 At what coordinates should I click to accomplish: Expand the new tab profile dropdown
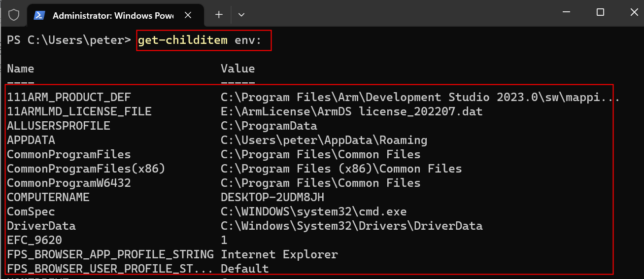(241, 15)
